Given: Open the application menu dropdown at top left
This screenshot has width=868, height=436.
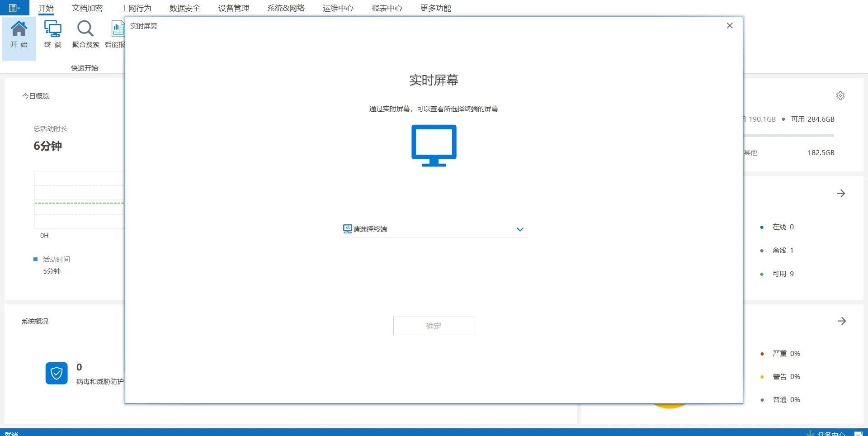Looking at the screenshot, I should coord(14,8).
